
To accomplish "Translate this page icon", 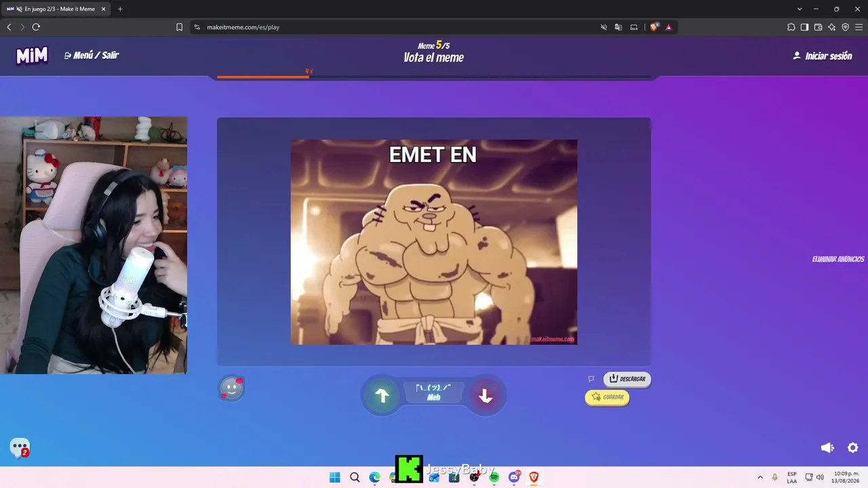I will click(x=618, y=27).
